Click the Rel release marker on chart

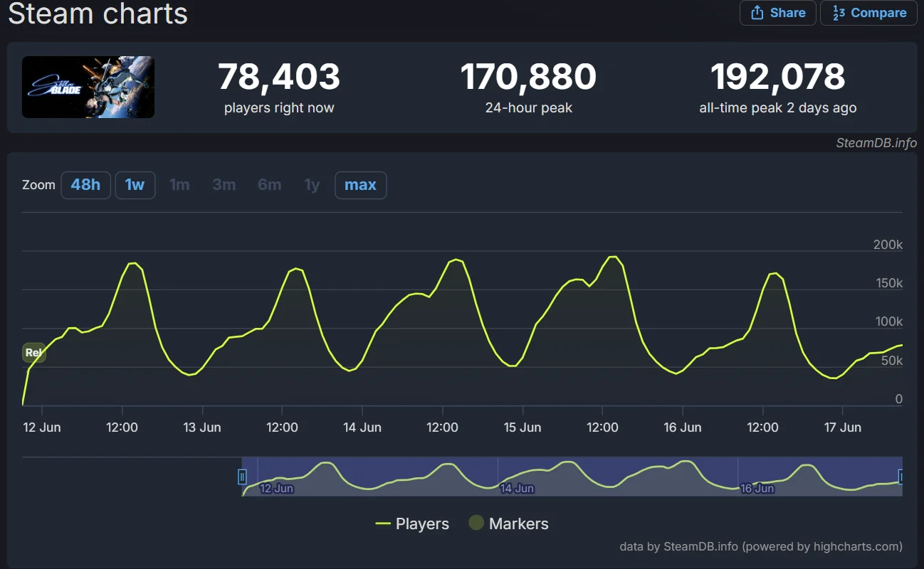[33, 353]
